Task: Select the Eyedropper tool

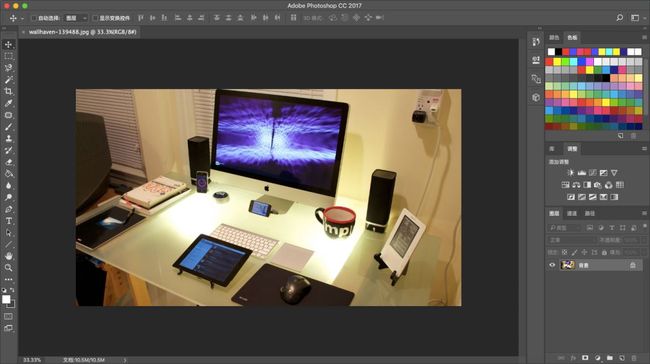Action: click(x=8, y=103)
